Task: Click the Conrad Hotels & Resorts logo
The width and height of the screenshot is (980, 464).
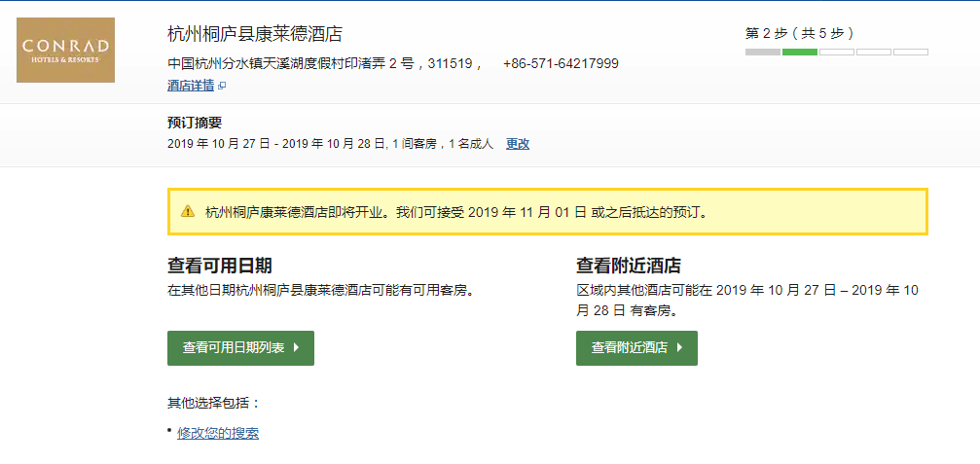Action: pyautogui.click(x=65, y=50)
